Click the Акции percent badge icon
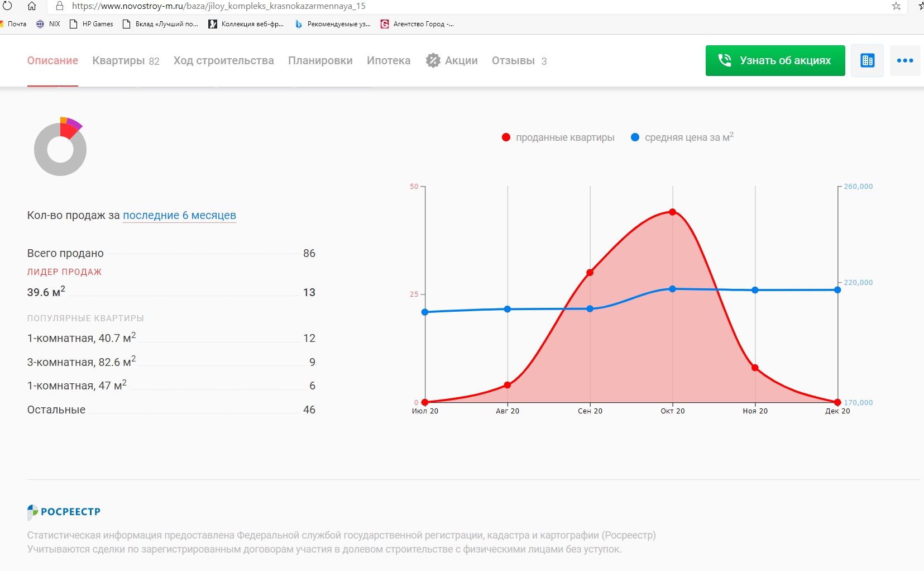Viewport: 924px width, 571px height. click(433, 60)
